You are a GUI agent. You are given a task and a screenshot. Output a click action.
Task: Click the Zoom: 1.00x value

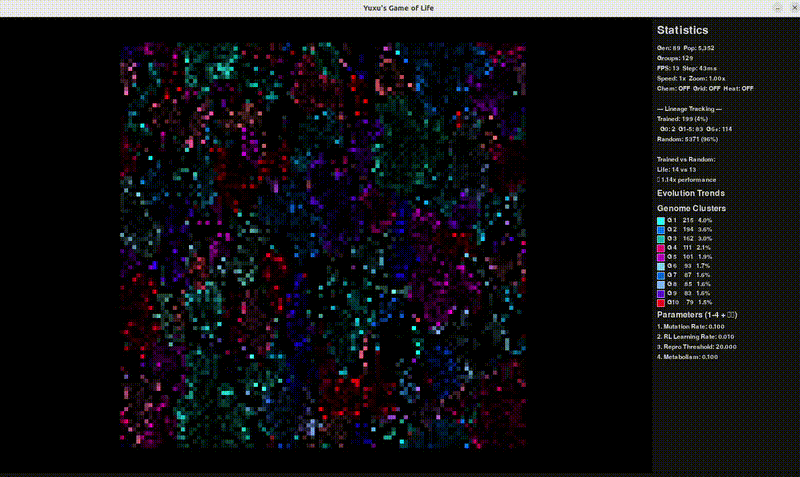(x=707, y=79)
